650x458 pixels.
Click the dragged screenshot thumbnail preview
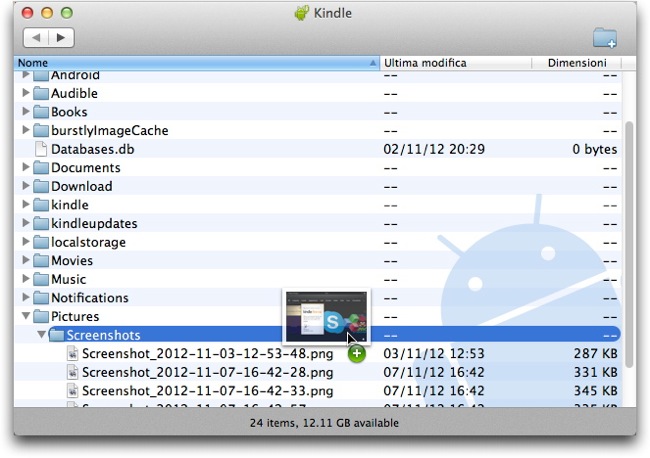326,317
